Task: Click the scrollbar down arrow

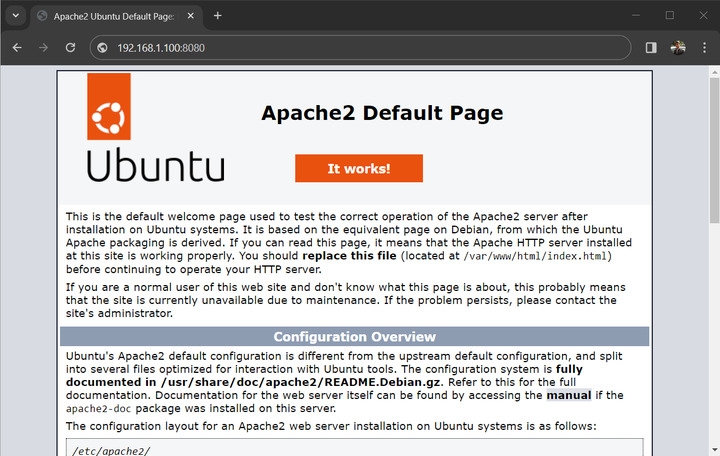Action: pos(713,450)
